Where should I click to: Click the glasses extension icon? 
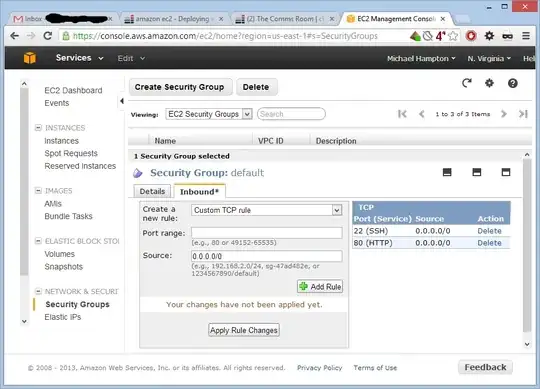[507, 36]
